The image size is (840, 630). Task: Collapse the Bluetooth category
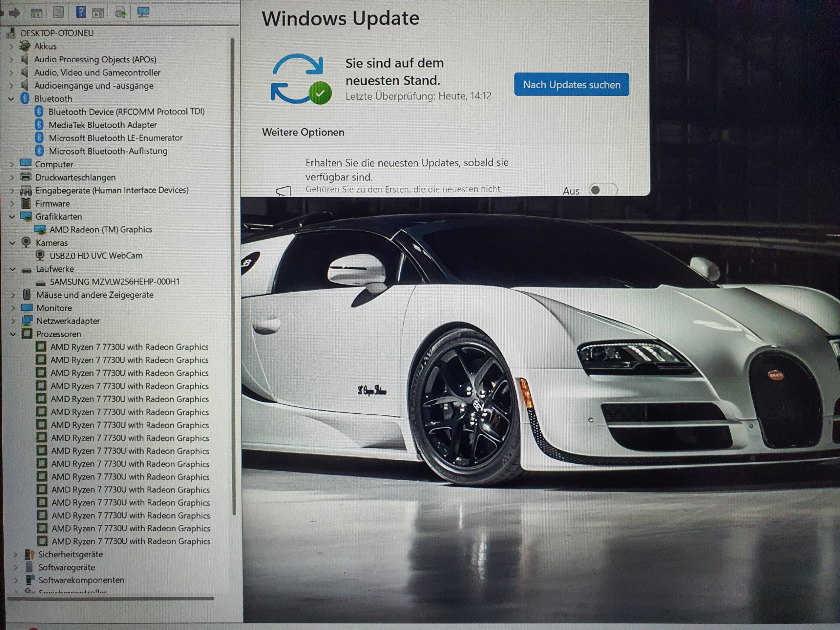pyautogui.click(x=11, y=99)
